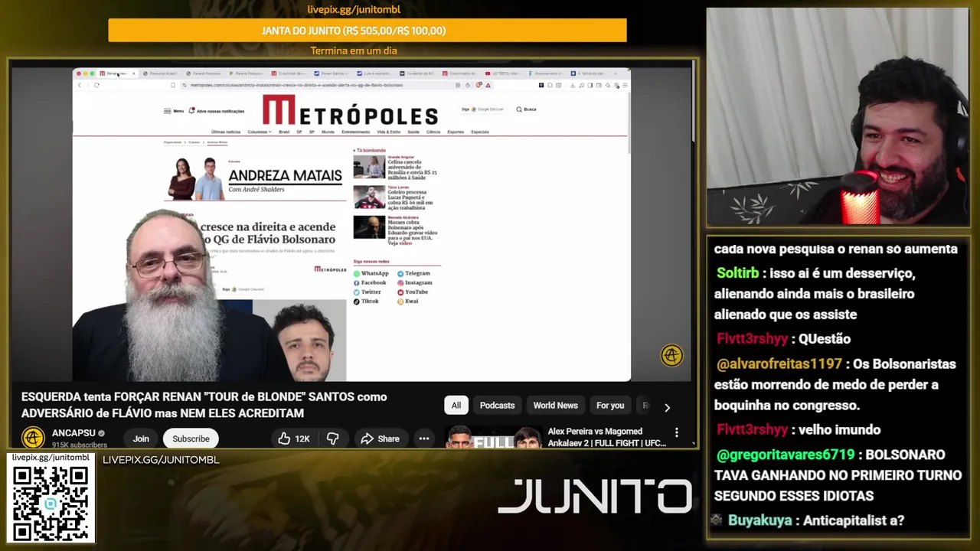The image size is (980, 551).
Task: Click the browser downloads icon
Action: tap(573, 85)
